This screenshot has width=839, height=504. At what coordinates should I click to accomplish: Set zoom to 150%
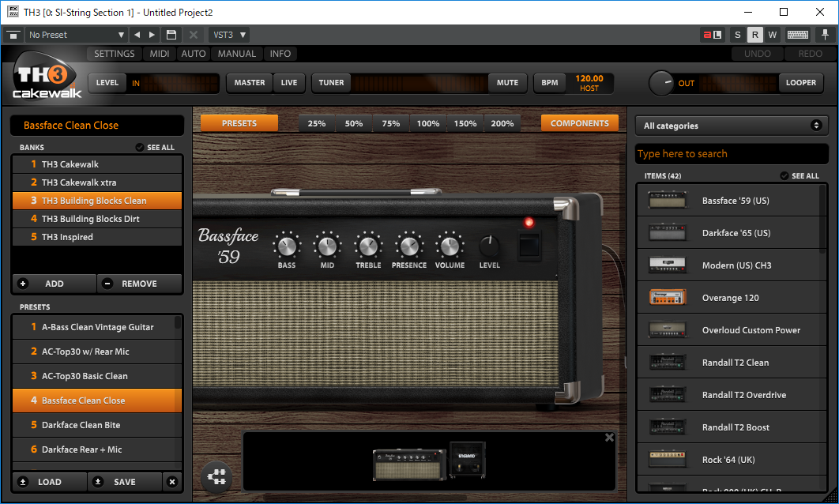click(465, 123)
